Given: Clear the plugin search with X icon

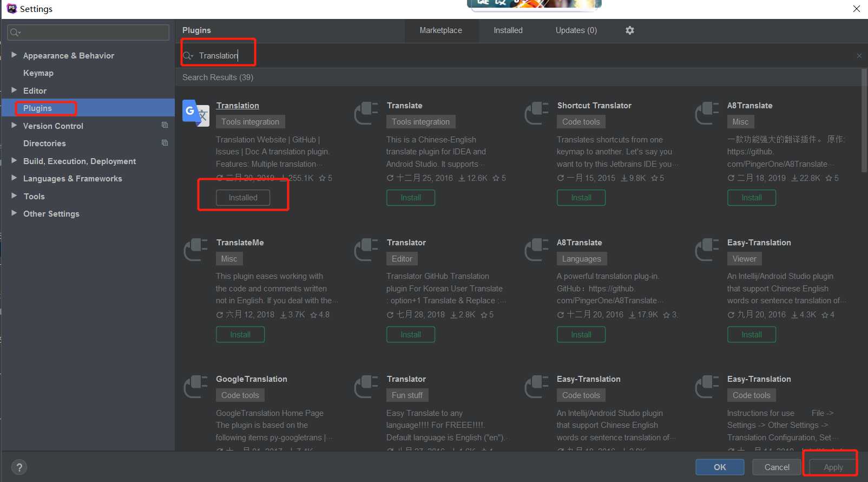Looking at the screenshot, I should coord(859,56).
